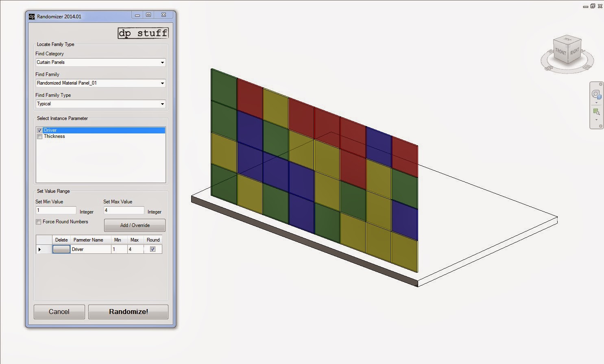Image resolution: width=604 pixels, height=364 pixels.
Task: Open the Find Category dropdown
Action: pos(162,62)
